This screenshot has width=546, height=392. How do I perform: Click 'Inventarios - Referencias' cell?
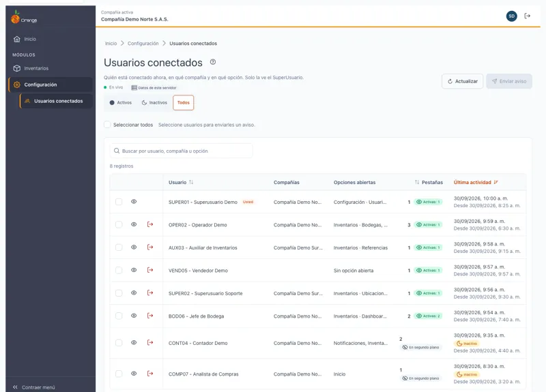coord(360,247)
